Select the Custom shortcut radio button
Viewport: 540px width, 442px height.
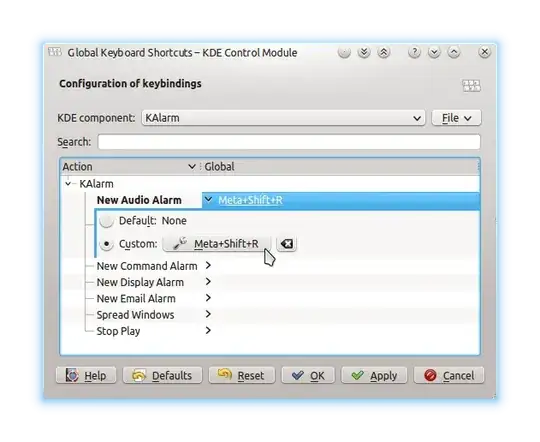pos(106,244)
